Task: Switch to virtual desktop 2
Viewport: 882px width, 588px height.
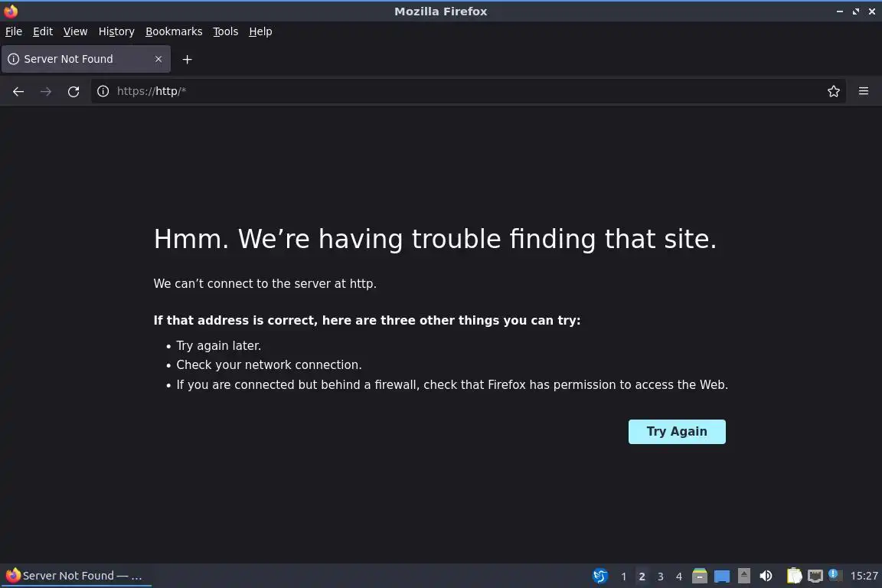Action: click(642, 577)
